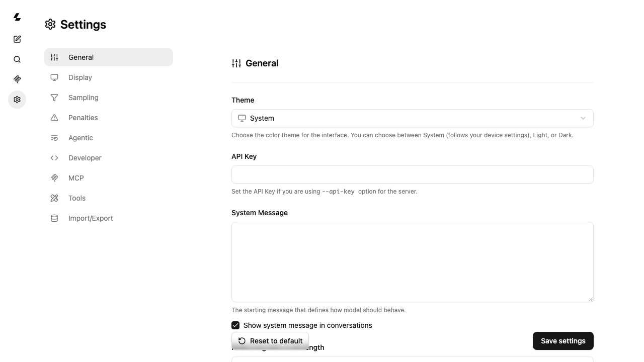This screenshot has height=362, width=644.
Task: Open the Theme dropdown showing System
Action: [x=413, y=118]
